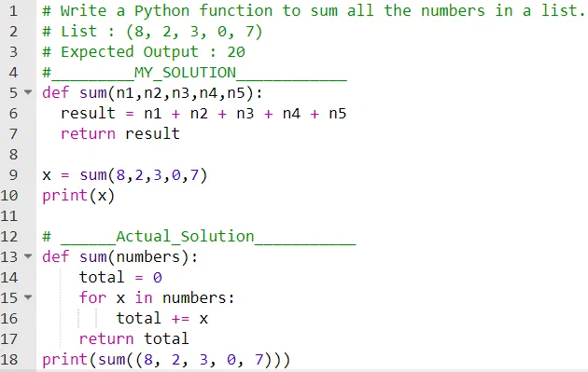Click the 'total = 0' assignment
The image size is (588, 372).
click(x=120, y=278)
